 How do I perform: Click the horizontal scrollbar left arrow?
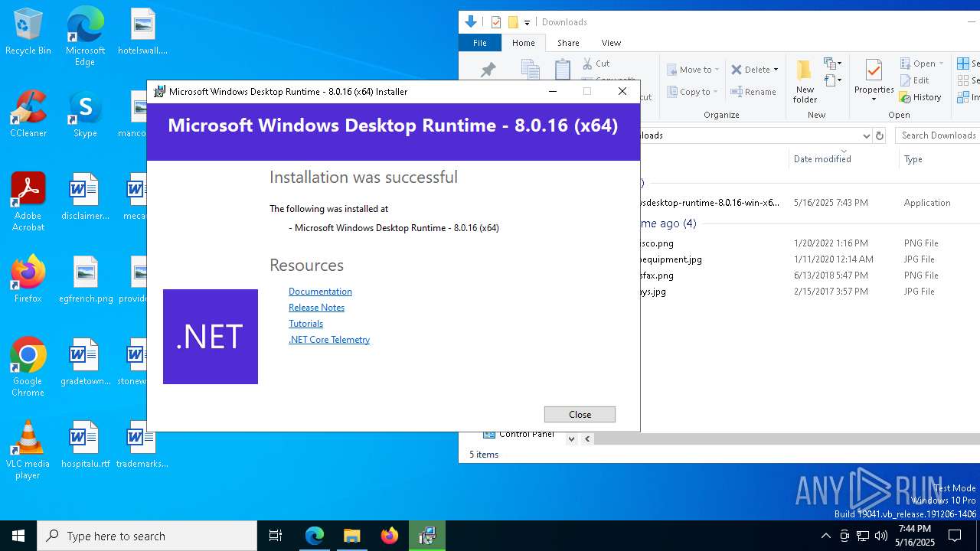(587, 439)
